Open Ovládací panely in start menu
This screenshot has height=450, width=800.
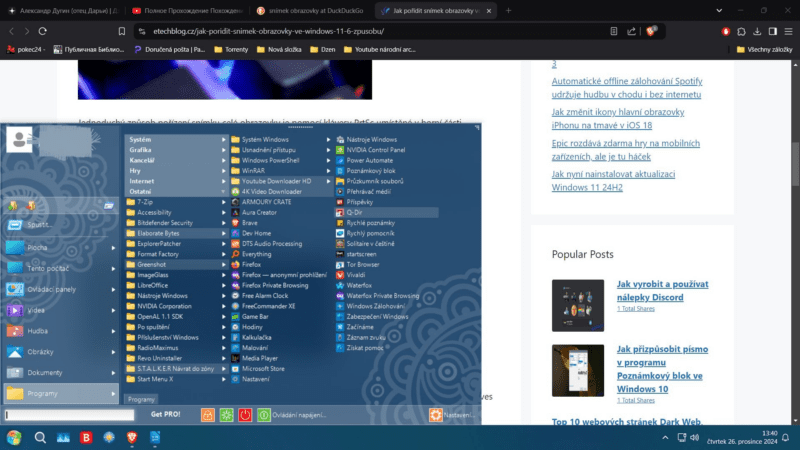[x=60, y=289]
